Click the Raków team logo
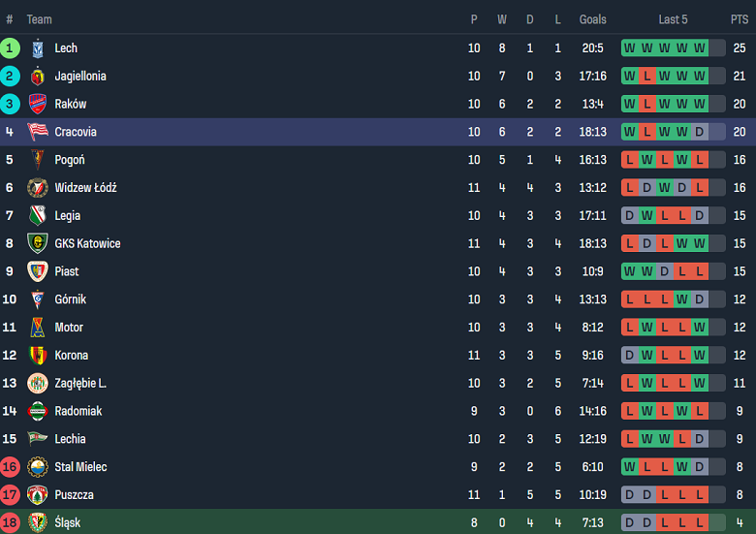The width and height of the screenshot is (756, 534). tap(38, 105)
